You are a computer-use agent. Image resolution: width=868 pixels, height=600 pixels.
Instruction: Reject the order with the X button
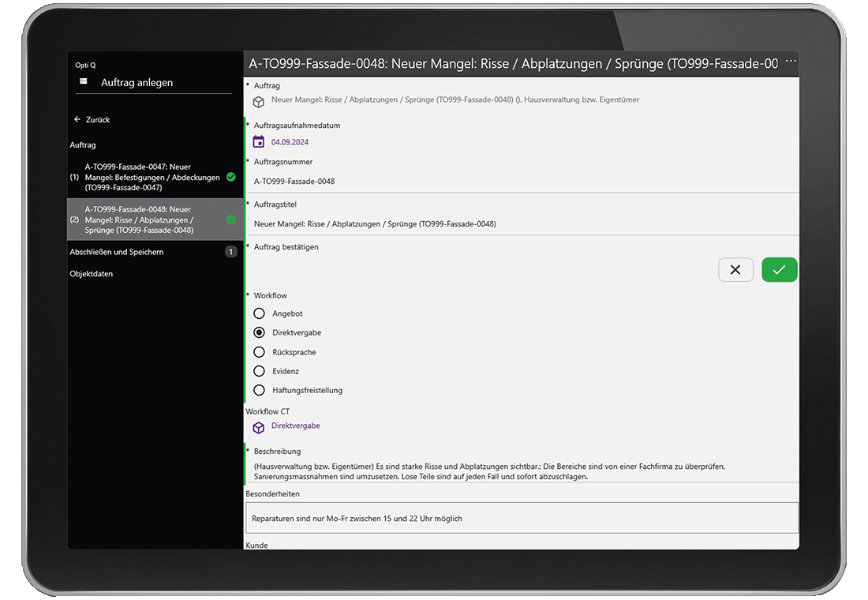(x=735, y=270)
